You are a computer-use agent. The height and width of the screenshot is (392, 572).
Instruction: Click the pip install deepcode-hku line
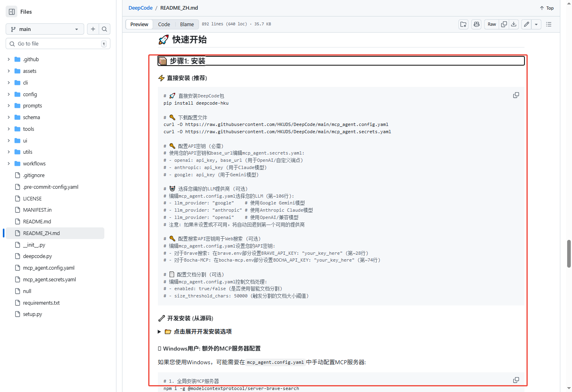(196, 103)
